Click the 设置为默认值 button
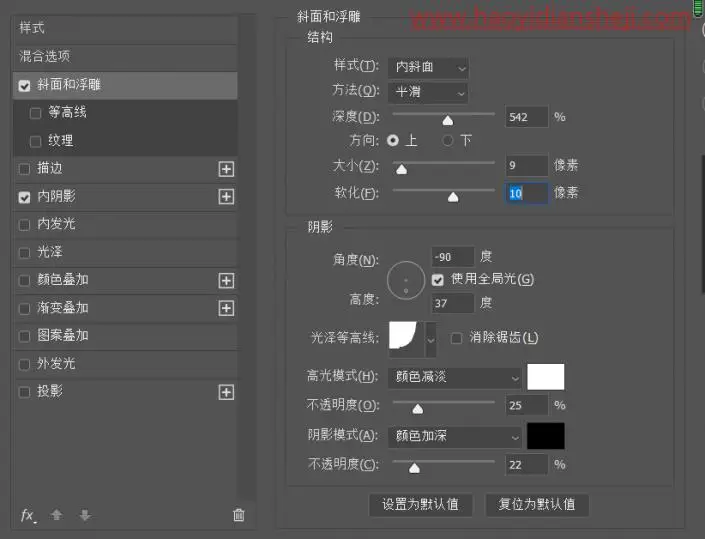The image size is (705, 539). click(420, 505)
